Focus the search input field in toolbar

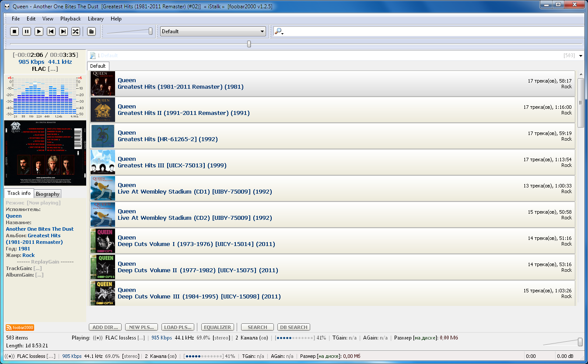[434, 31]
